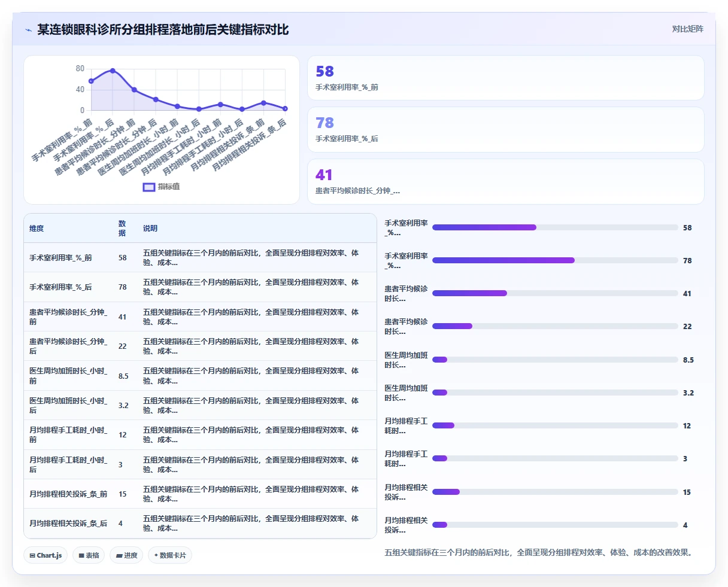The image size is (728, 587).
Task: Click the 对比矩阵 label in the header
Action: (687, 29)
